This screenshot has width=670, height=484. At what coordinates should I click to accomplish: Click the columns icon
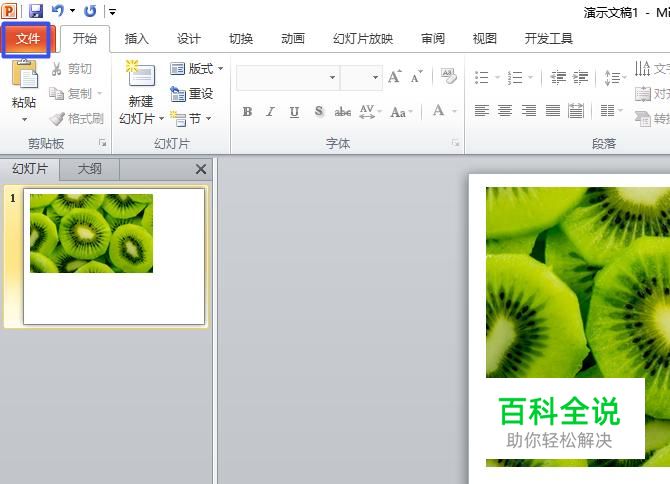[608, 111]
